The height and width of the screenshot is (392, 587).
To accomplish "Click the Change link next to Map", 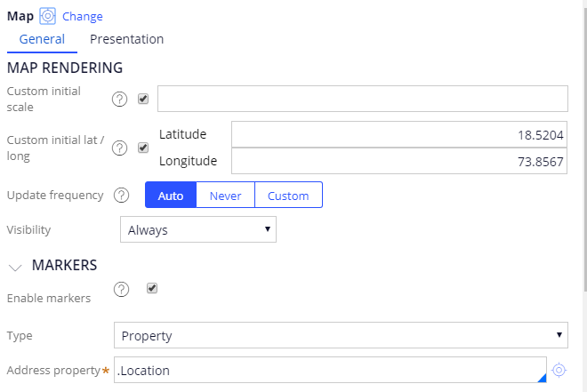I will 83,17.
